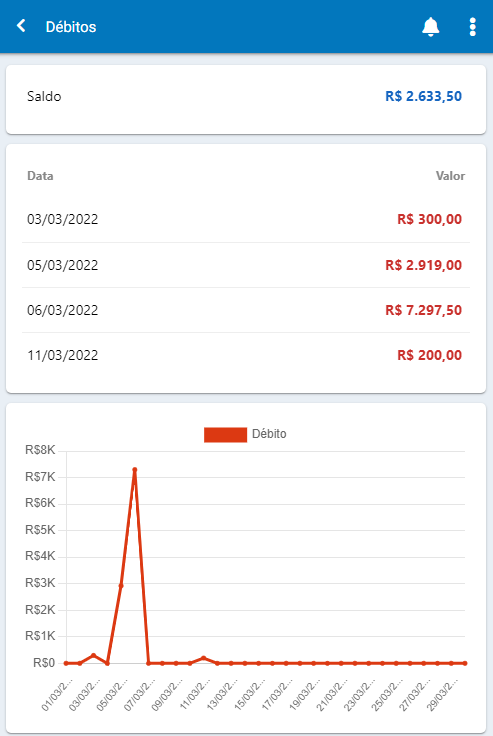The width and height of the screenshot is (493, 736).
Task: Click the Saldo label
Action: pos(44,96)
